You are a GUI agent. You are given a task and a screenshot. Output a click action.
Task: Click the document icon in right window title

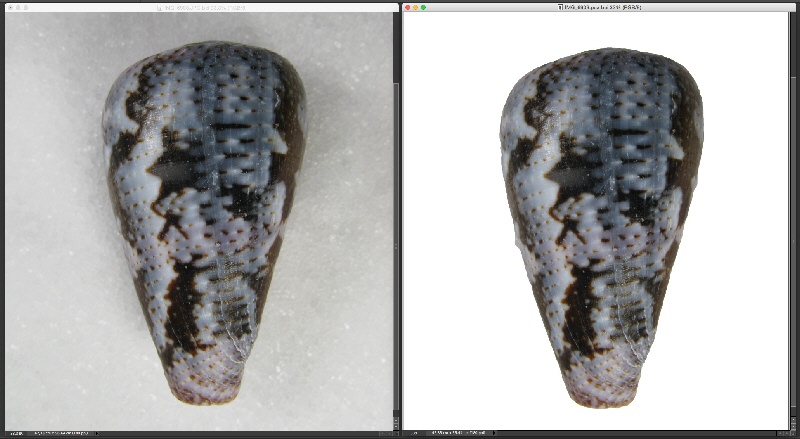[x=560, y=7]
